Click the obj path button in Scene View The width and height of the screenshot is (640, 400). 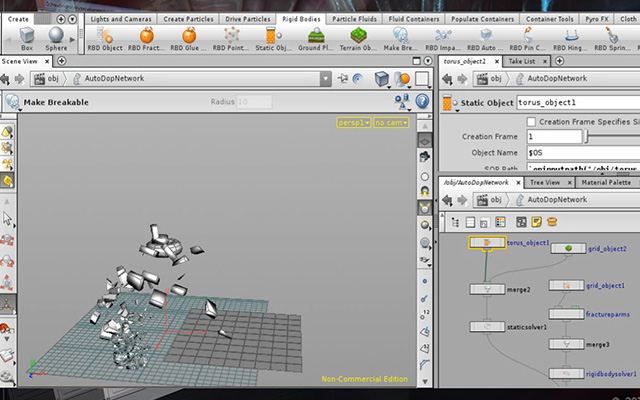[x=46, y=78]
